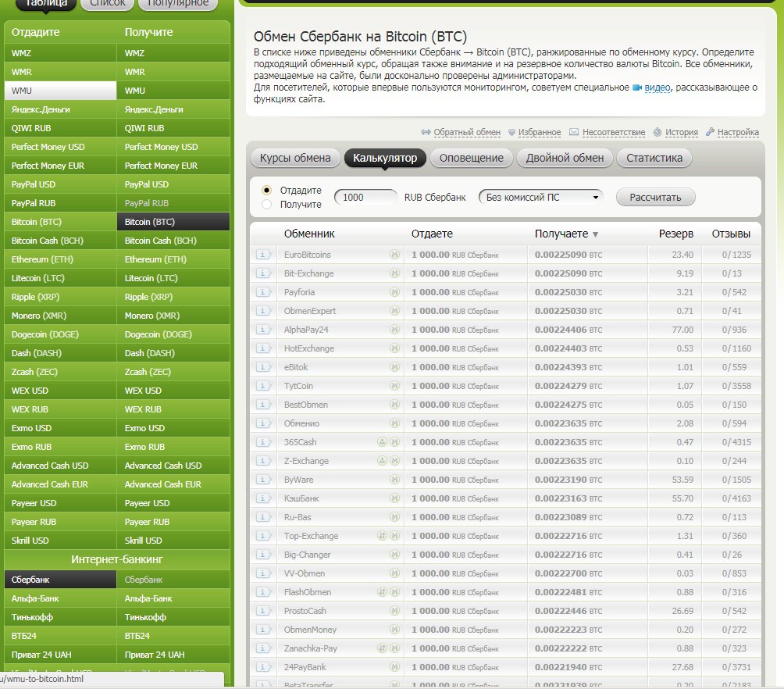Choose Сбербанк in the Отдадите column
This screenshot has height=689, width=784.
coord(60,580)
